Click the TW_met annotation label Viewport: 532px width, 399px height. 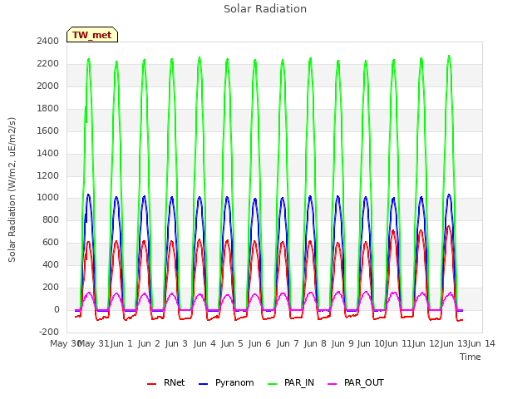[92, 35]
